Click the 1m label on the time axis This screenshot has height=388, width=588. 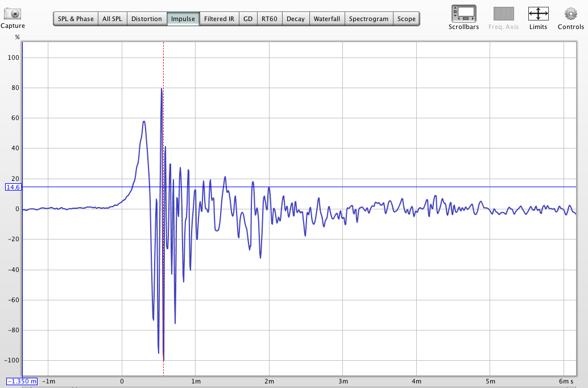(x=196, y=381)
